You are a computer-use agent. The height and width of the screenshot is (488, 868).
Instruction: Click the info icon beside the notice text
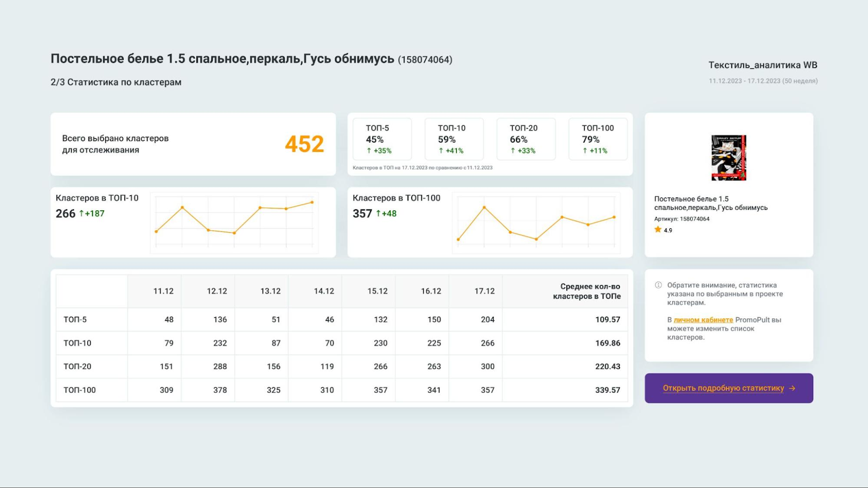click(658, 285)
